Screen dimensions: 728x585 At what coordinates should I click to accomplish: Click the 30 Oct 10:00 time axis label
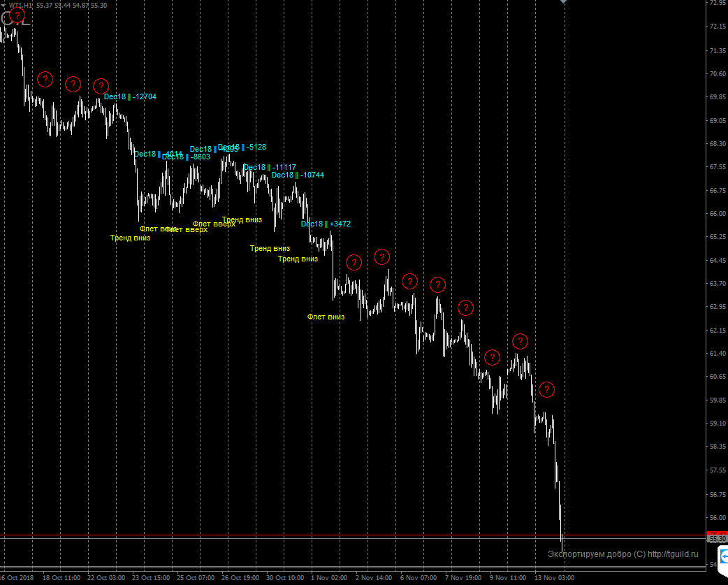(285, 577)
